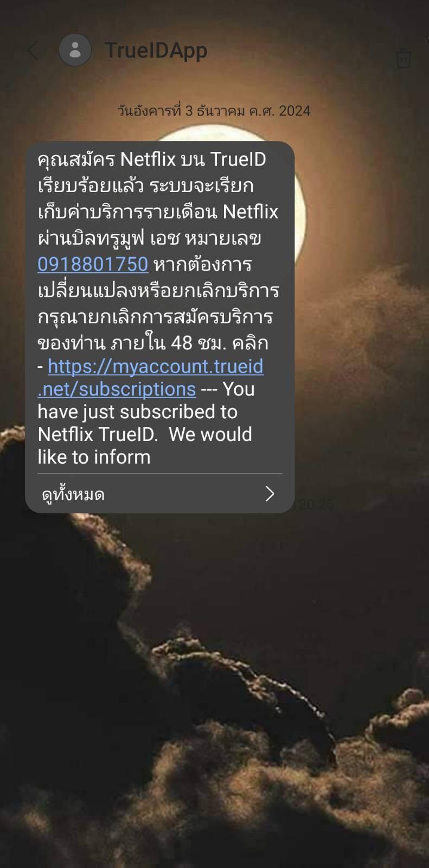Tap the .net/subscriptions link portion
The image size is (429, 868).
(x=117, y=390)
